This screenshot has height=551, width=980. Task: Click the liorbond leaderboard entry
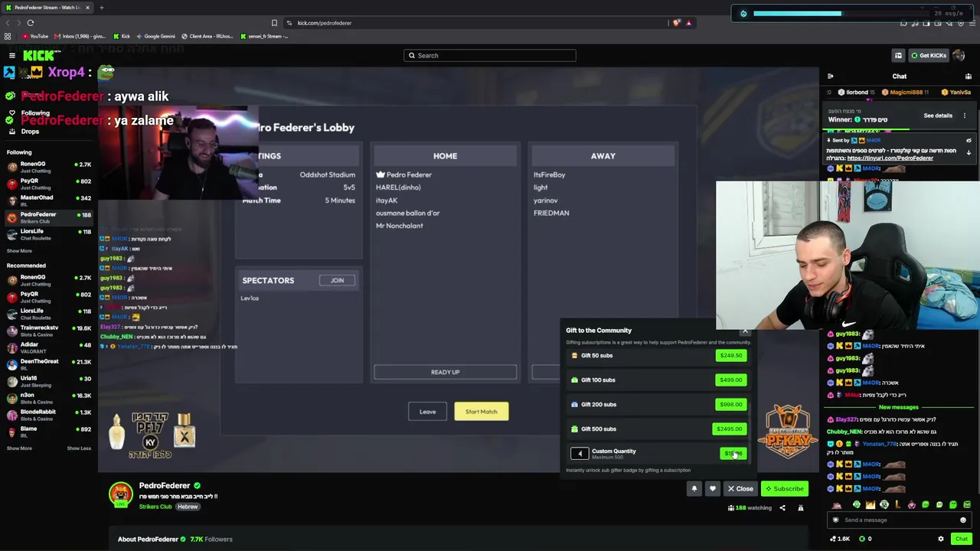(x=857, y=93)
